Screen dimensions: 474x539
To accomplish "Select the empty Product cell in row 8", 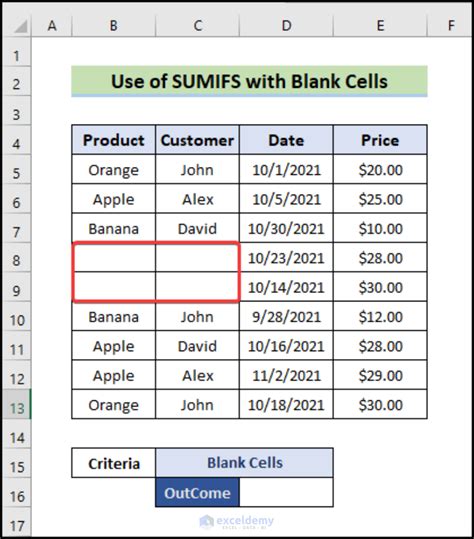I will [x=114, y=257].
